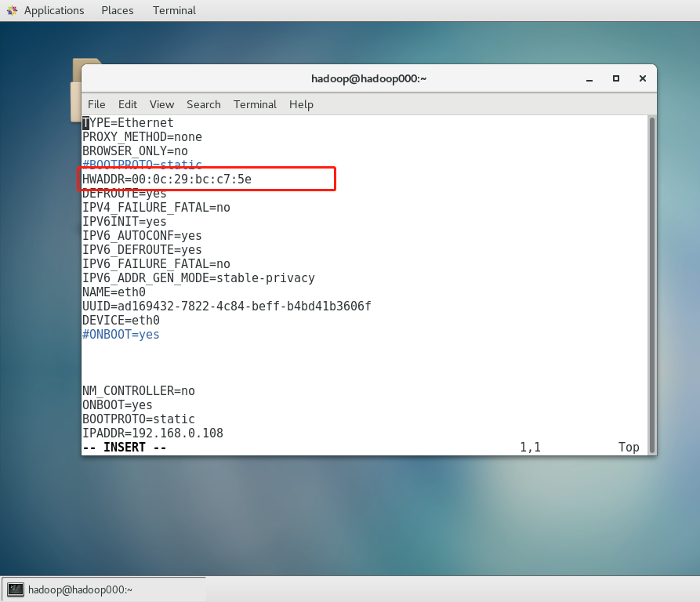Open the View menu of the terminal
700x602 pixels.
point(161,104)
